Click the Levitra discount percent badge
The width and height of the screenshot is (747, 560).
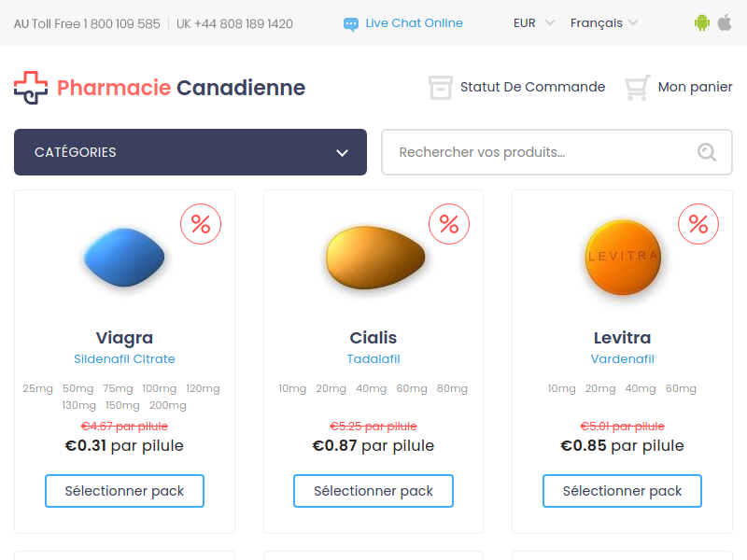point(698,224)
